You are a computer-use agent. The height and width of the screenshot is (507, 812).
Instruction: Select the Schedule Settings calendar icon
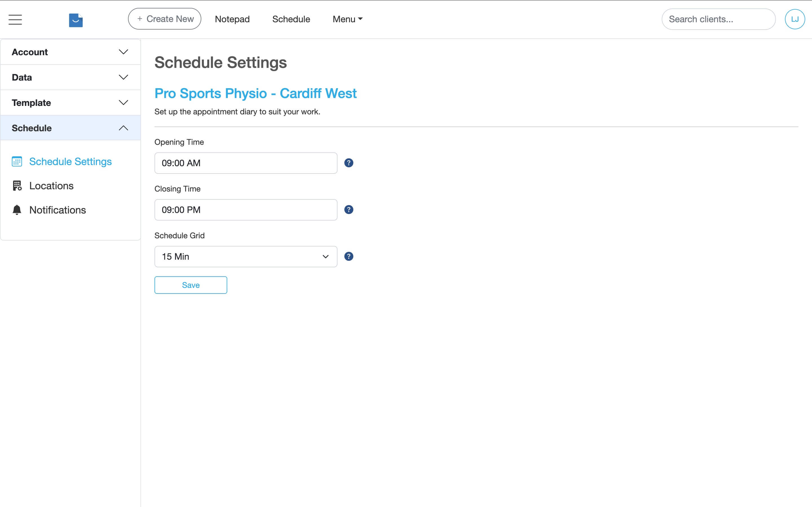[x=17, y=161]
